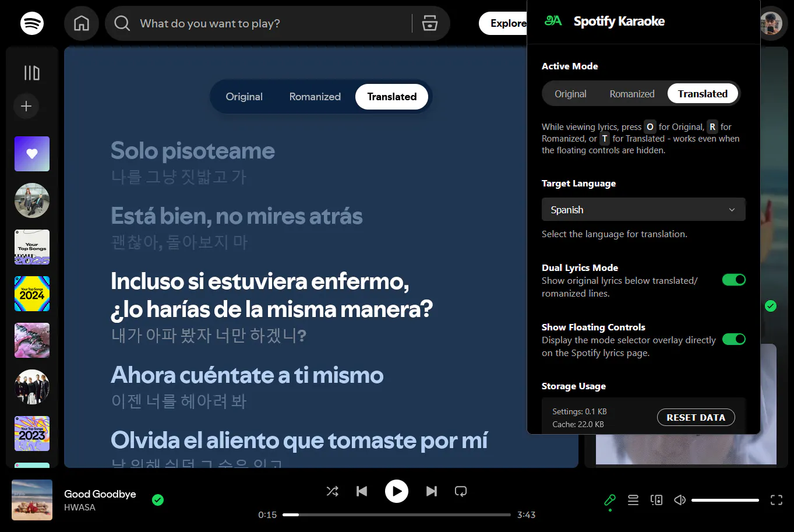The width and height of the screenshot is (794, 532).
Task: Mute the volume speaker icon
Action: (x=680, y=500)
